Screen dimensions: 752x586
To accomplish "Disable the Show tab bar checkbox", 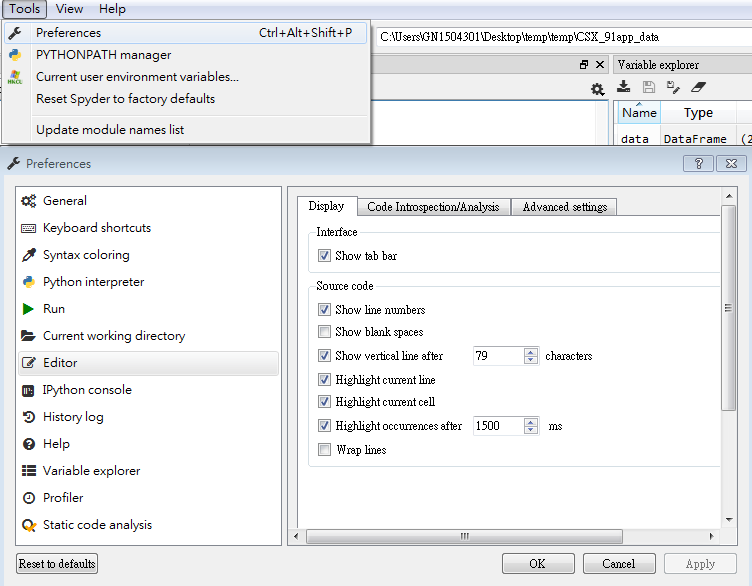I will click(x=324, y=256).
